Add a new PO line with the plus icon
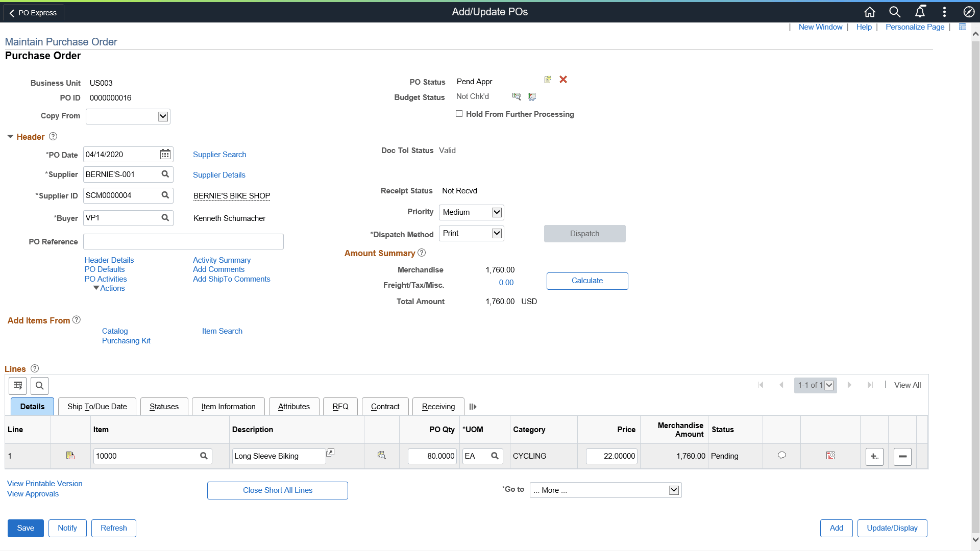 (874, 457)
